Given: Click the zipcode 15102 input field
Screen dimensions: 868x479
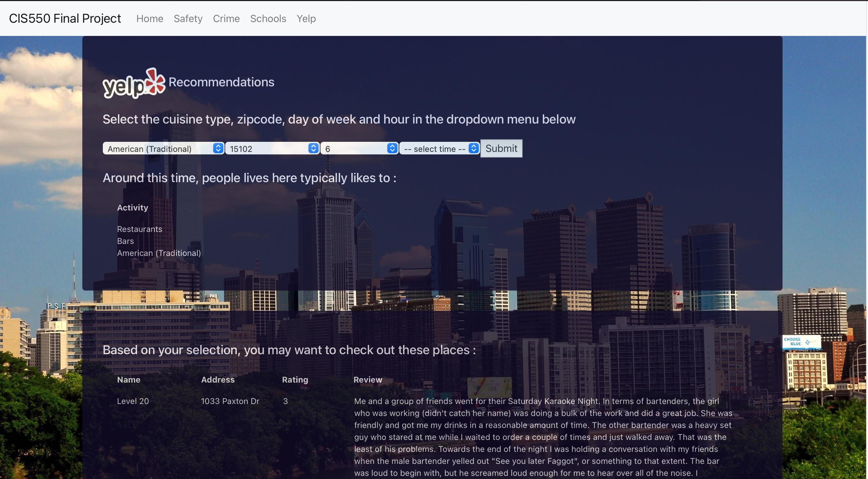Looking at the screenshot, I should point(272,148).
